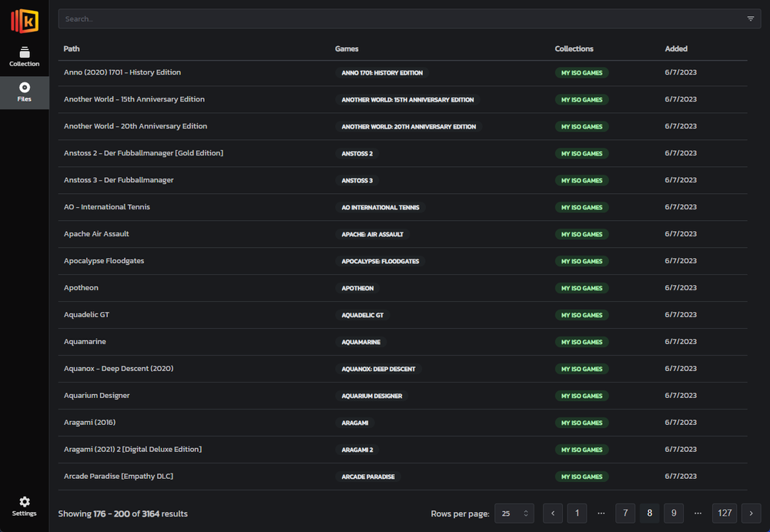Select the Files sidebar item

coord(24,92)
